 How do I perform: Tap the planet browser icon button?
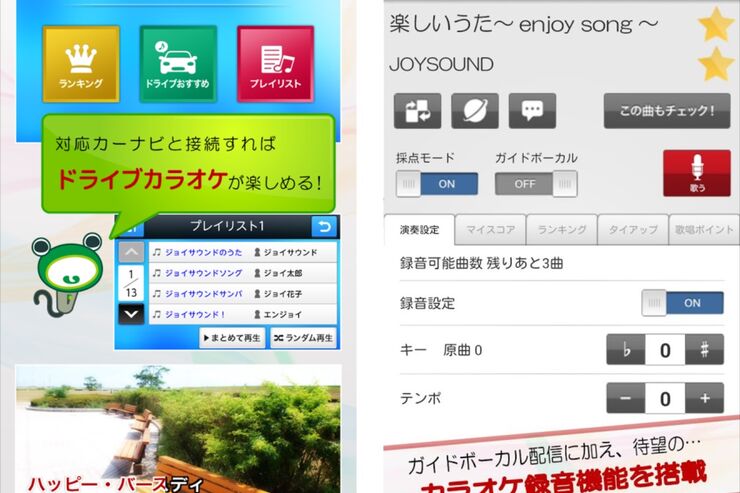(x=475, y=111)
